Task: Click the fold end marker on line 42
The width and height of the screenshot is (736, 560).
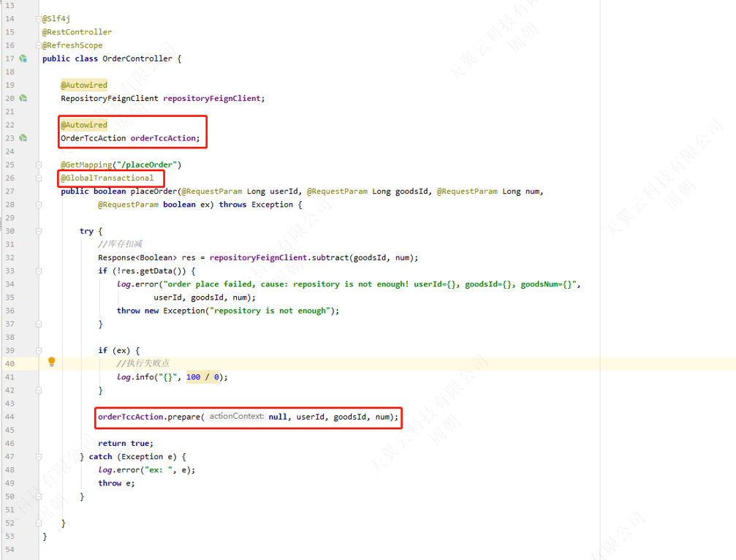Action: [39, 390]
